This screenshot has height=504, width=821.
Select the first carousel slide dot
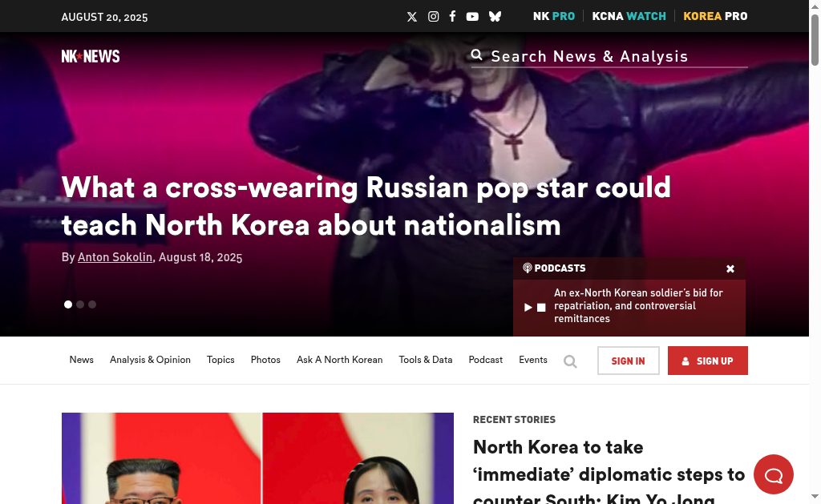point(68,304)
